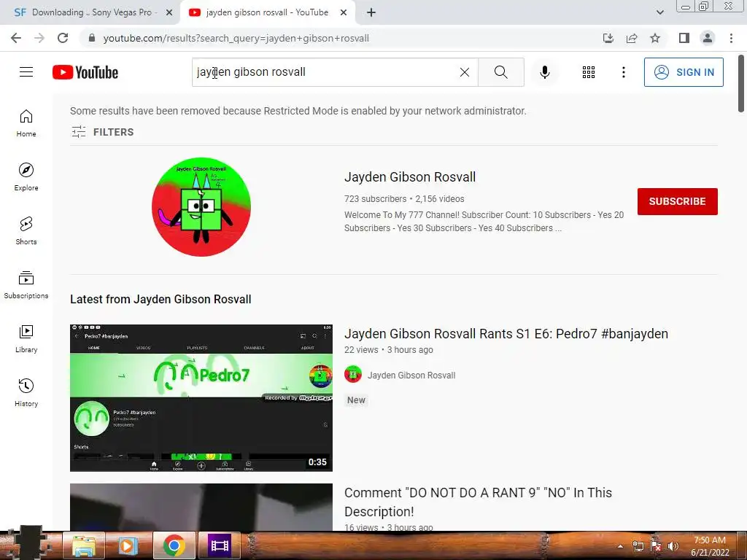Open Explore in sidebar

(26, 176)
